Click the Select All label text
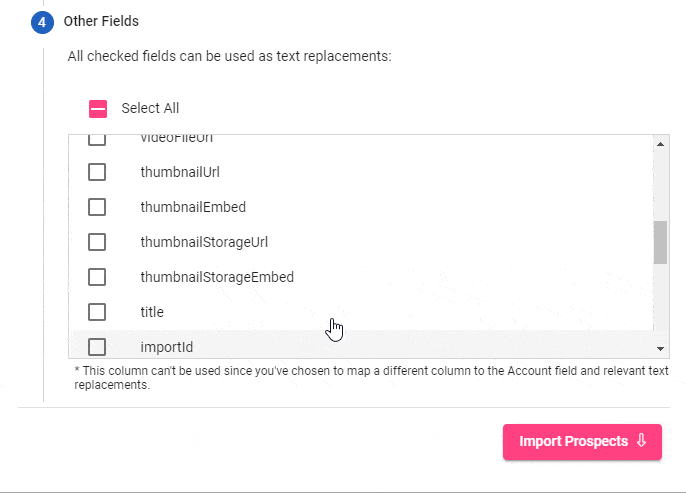686x493 pixels. click(x=150, y=108)
